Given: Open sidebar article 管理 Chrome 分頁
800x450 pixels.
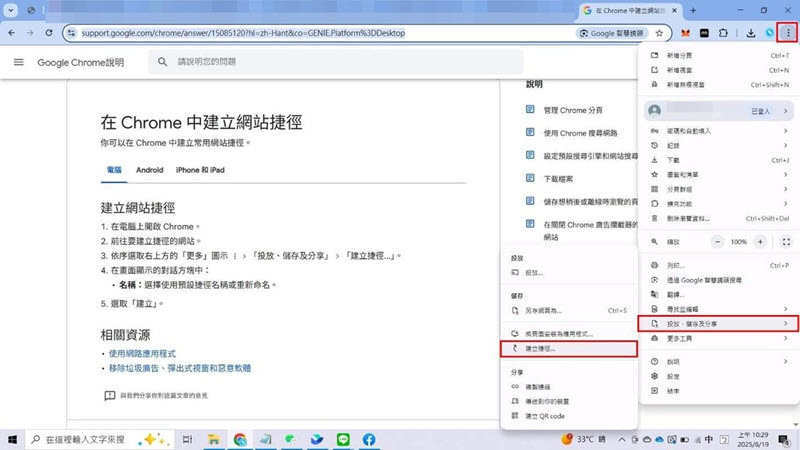Looking at the screenshot, I should [x=572, y=110].
